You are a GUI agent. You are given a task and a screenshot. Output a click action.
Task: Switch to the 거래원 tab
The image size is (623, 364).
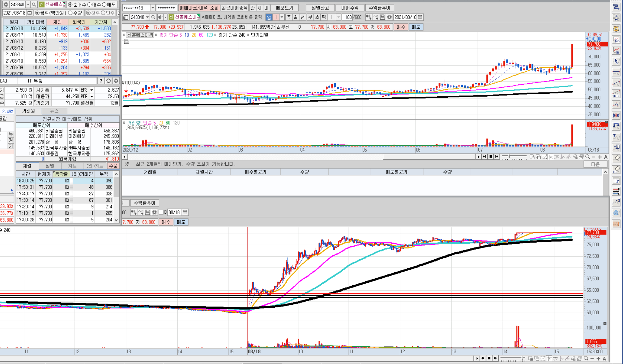click(x=29, y=111)
